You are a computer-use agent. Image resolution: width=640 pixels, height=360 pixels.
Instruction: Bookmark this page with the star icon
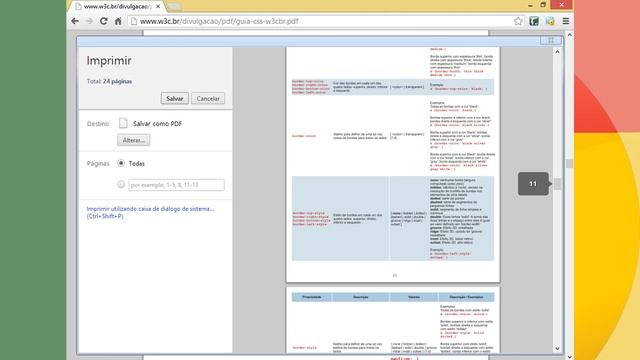(518, 21)
